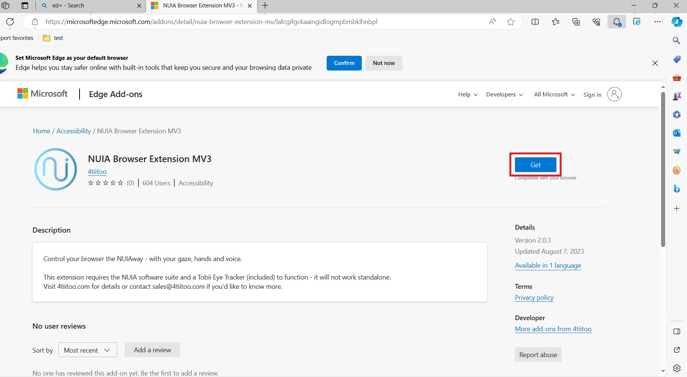This screenshot has width=687, height=377.
Task: Click the Edge Add-ons title
Action: 115,94
